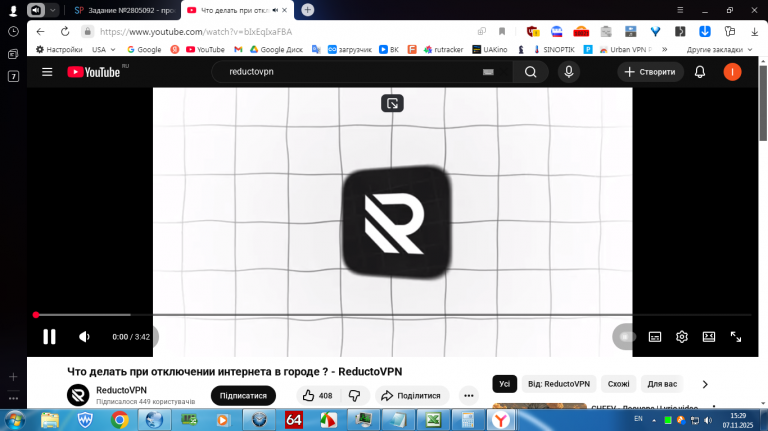768x431 pixels.
Task: Open YouTube notifications bell
Action: pyautogui.click(x=700, y=72)
